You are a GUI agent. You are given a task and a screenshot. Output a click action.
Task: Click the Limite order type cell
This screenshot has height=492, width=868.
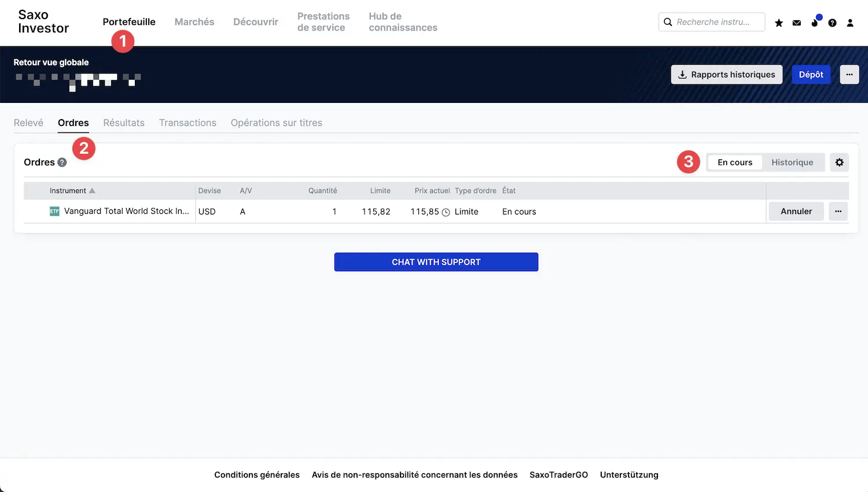[x=466, y=212]
